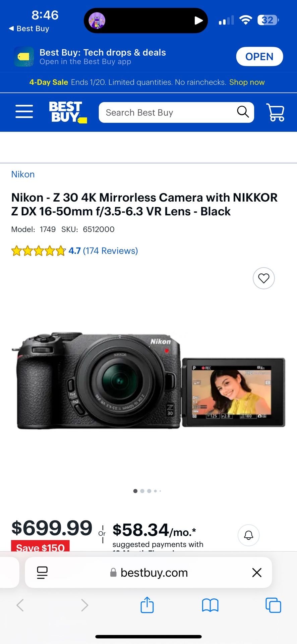Follow the Shop now sale link
The height and width of the screenshot is (644, 297).
(x=247, y=82)
